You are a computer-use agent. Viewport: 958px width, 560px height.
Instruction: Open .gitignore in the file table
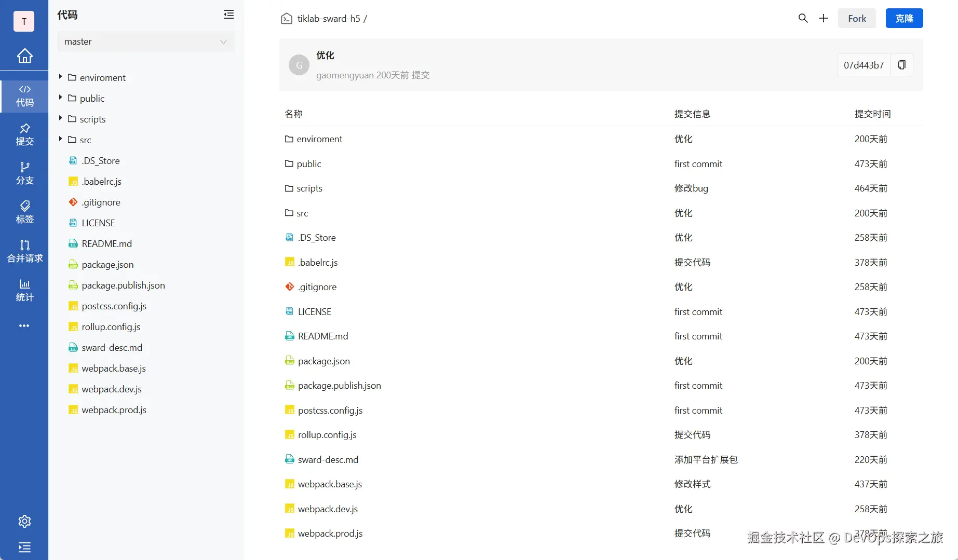(x=317, y=287)
